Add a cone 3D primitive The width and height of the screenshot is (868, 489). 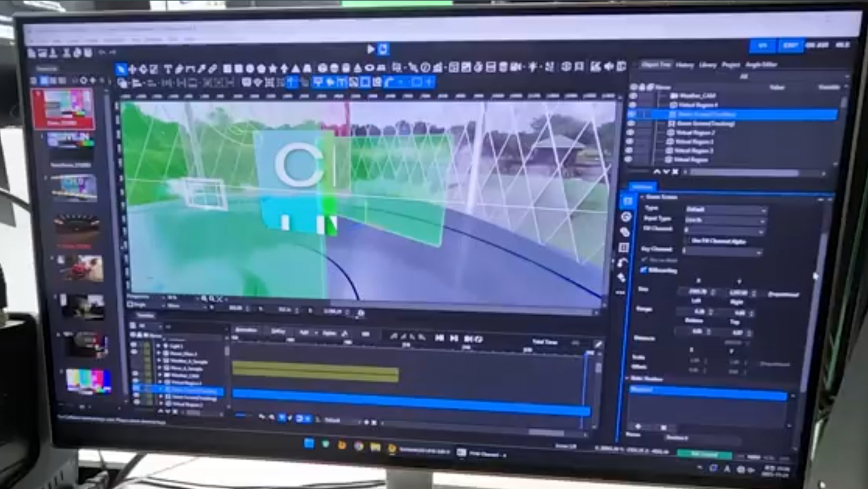pos(358,68)
